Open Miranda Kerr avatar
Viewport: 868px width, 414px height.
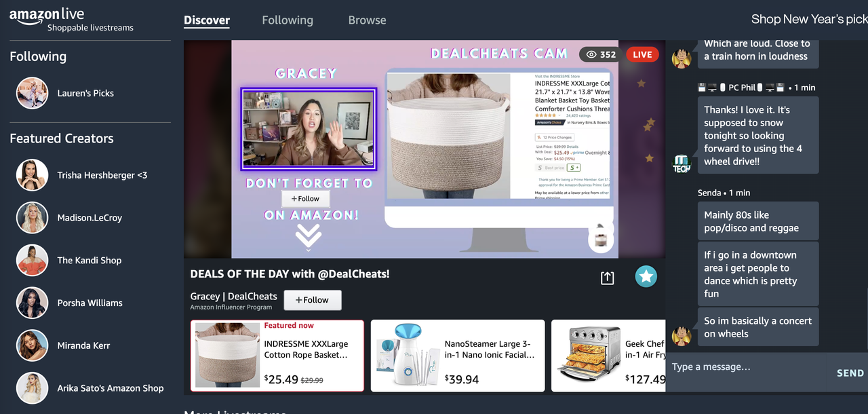33,345
